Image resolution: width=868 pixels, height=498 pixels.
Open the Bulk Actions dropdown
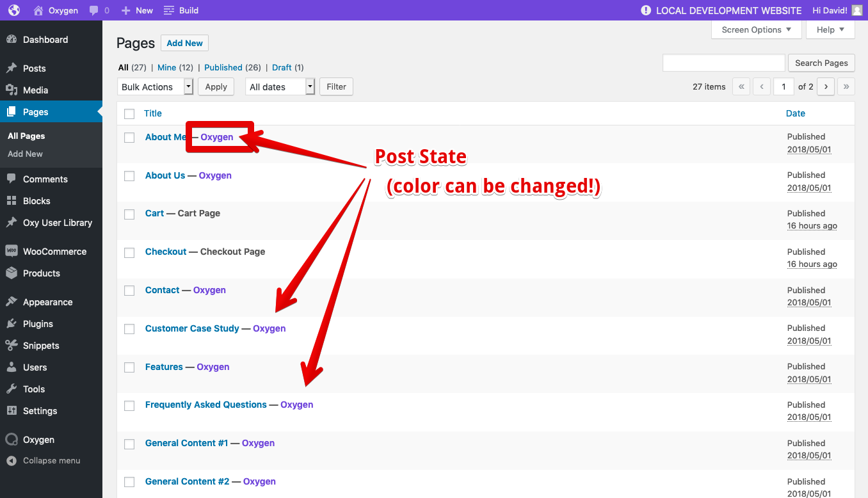(156, 87)
